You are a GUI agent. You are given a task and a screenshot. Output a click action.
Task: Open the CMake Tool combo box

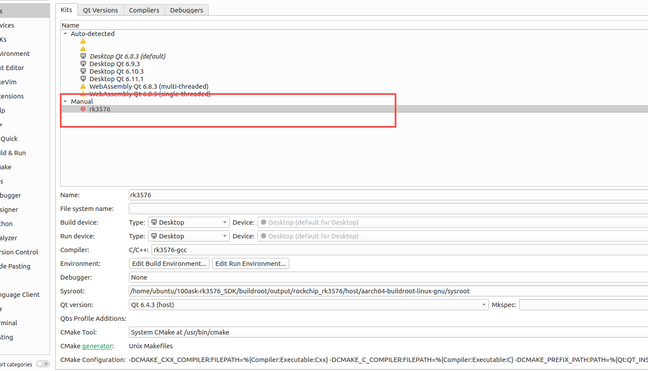(388, 332)
